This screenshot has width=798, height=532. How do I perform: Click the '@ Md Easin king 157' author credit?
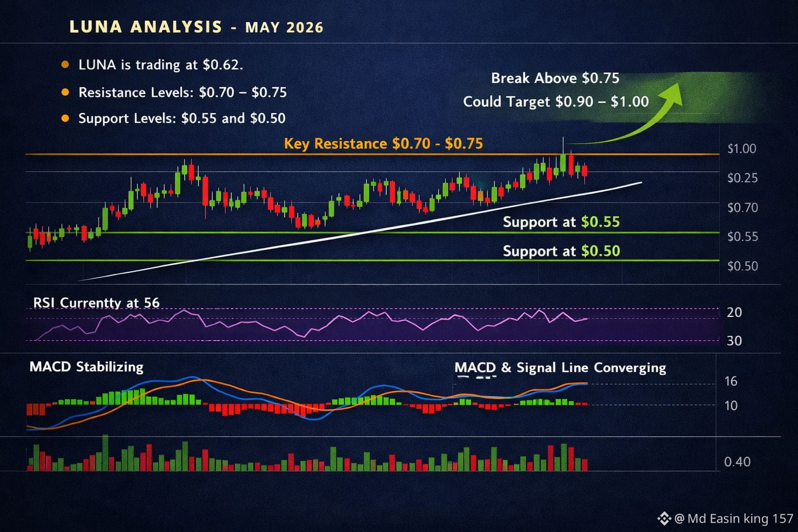click(734, 518)
